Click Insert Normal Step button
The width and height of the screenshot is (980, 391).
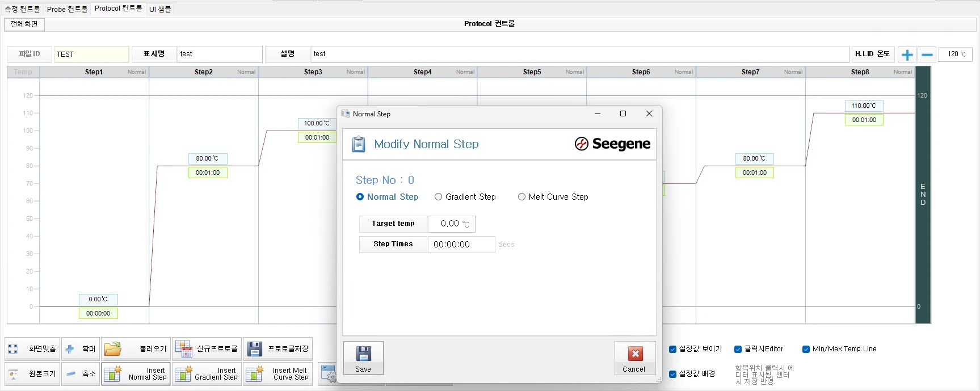[x=136, y=374]
